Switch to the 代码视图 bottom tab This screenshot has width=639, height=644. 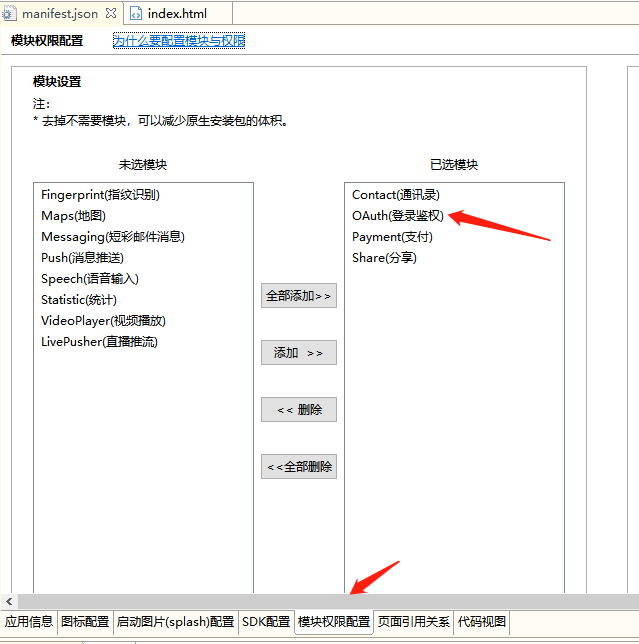482,622
